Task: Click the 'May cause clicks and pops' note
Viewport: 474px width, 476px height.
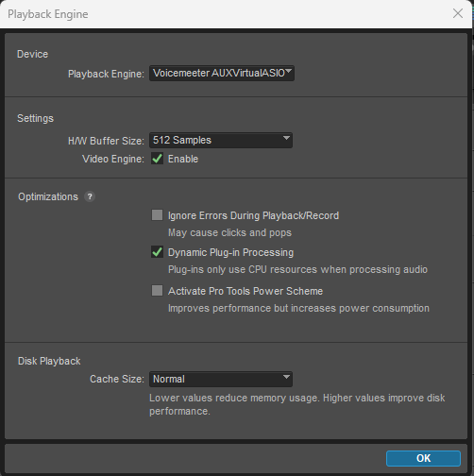Action: [229, 232]
